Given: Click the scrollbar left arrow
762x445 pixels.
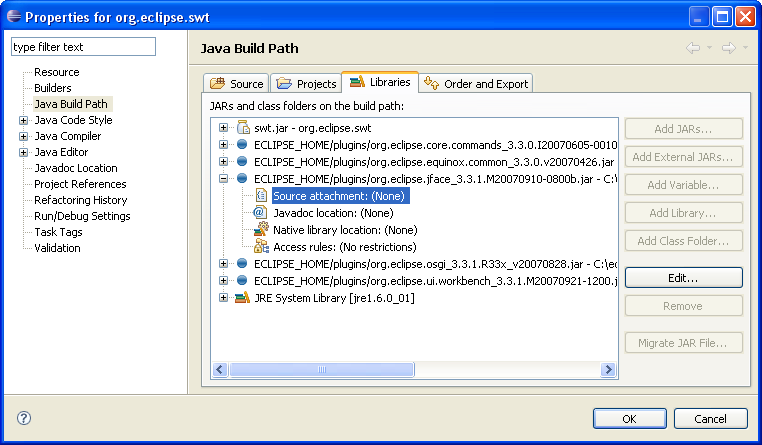Looking at the screenshot, I should 220,369.
